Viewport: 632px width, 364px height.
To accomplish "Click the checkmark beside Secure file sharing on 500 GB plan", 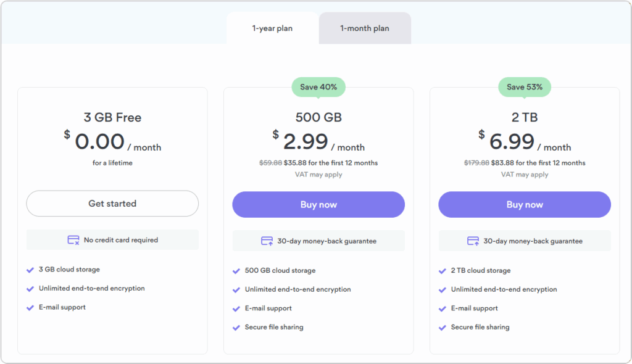I will pyautogui.click(x=236, y=327).
